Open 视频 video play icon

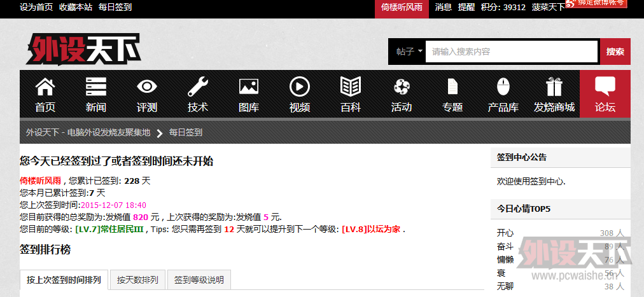299,87
